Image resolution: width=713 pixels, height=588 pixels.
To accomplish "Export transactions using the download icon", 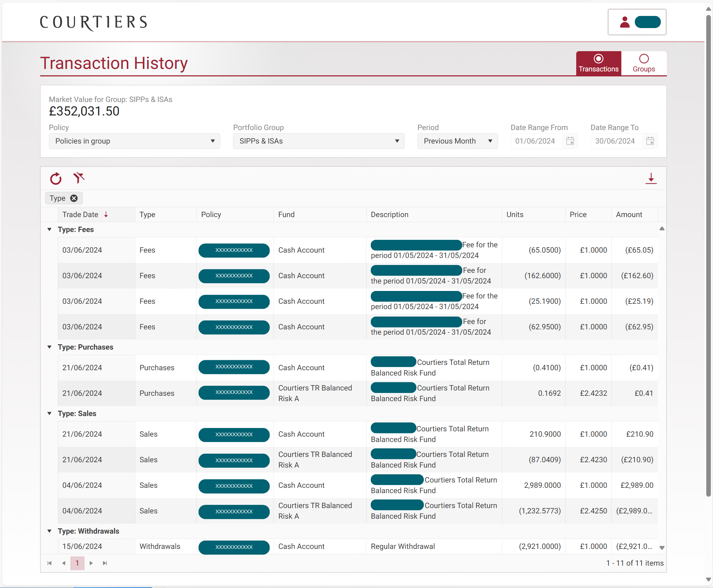I will point(651,179).
